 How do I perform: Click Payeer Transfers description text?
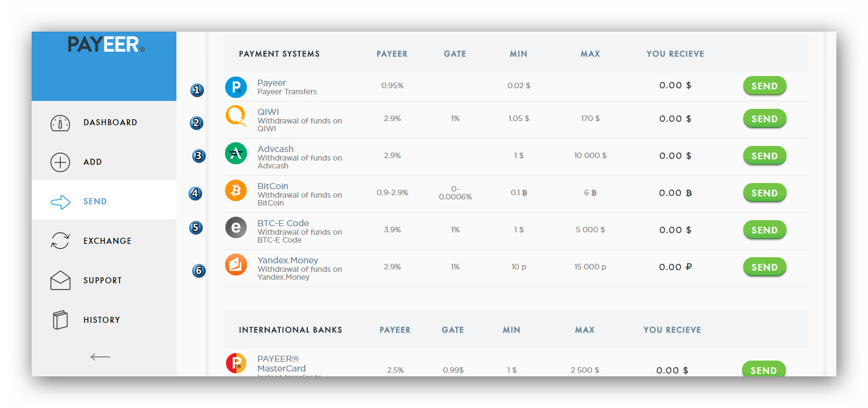click(287, 92)
